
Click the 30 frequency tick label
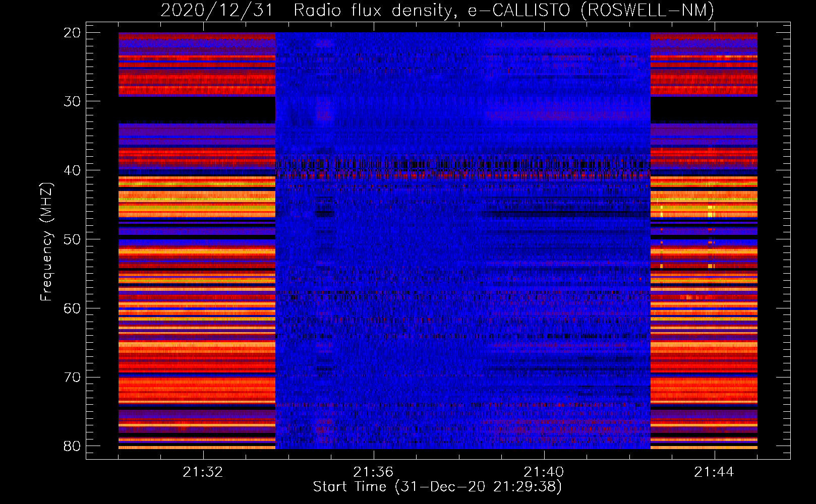72,101
